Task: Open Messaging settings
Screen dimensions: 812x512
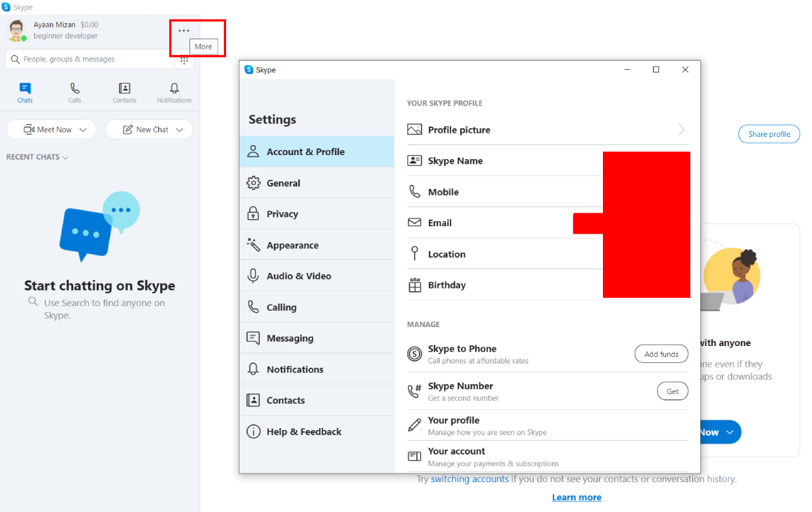Action: pyautogui.click(x=317, y=338)
